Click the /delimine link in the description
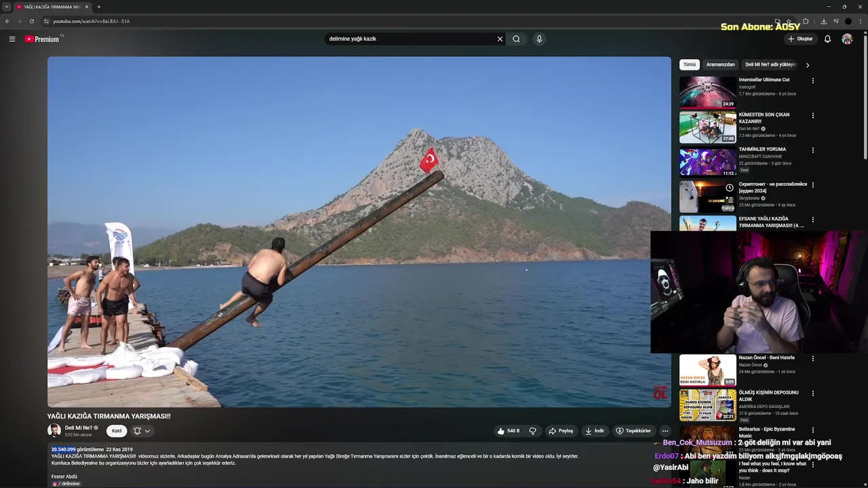868x488 pixels. (x=66, y=484)
